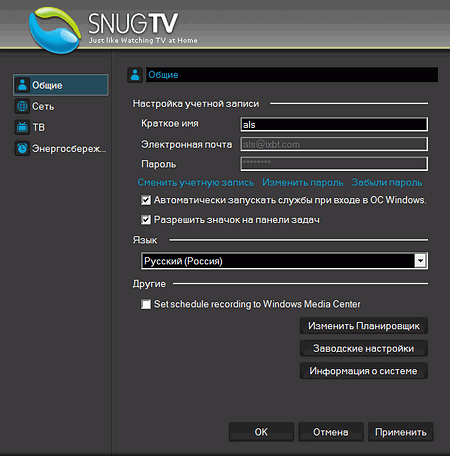Click the Краткое имя label
This screenshot has width=450, height=456.
click(170, 124)
